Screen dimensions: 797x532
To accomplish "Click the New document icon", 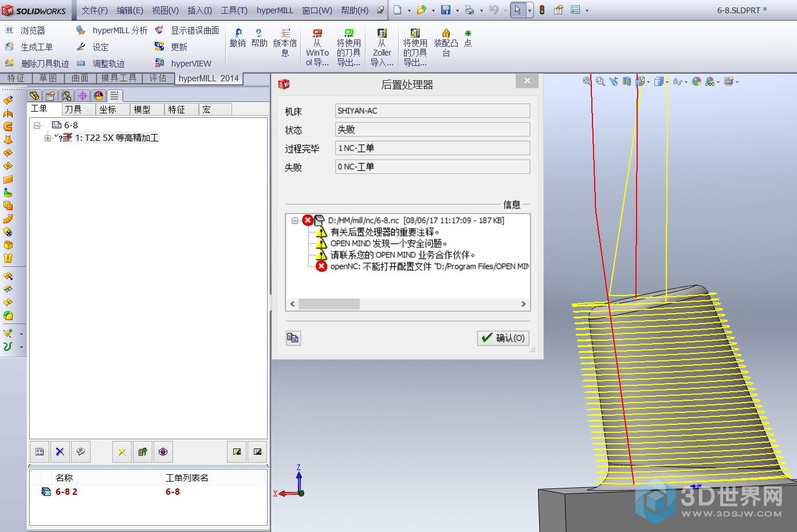I will pyautogui.click(x=398, y=10).
